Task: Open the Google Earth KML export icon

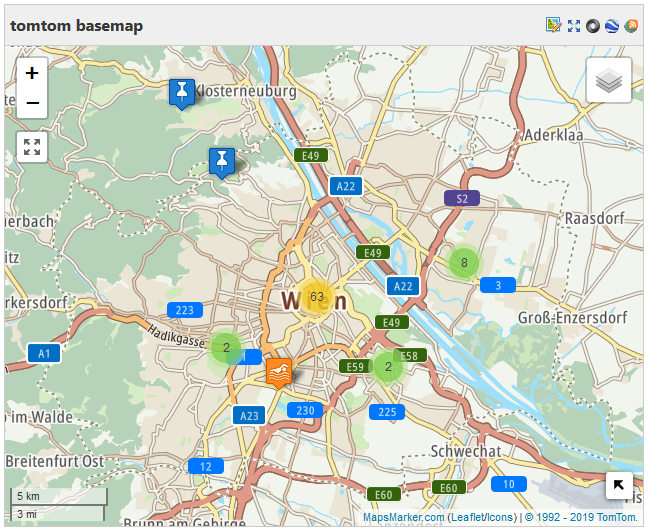Action: point(612,26)
